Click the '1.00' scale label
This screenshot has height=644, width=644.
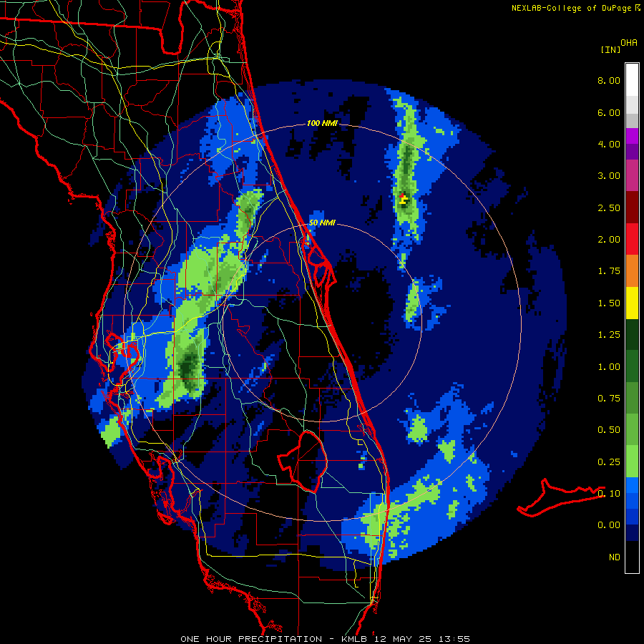click(609, 367)
